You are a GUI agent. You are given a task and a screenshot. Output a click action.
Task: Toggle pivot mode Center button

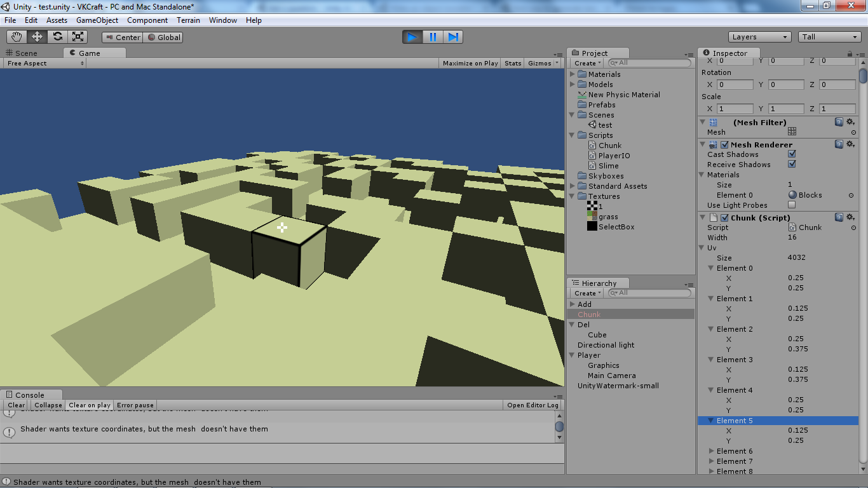click(x=122, y=37)
